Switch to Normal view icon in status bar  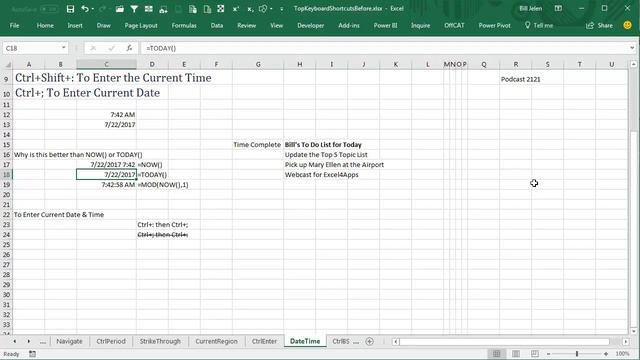pyautogui.click(x=496, y=353)
